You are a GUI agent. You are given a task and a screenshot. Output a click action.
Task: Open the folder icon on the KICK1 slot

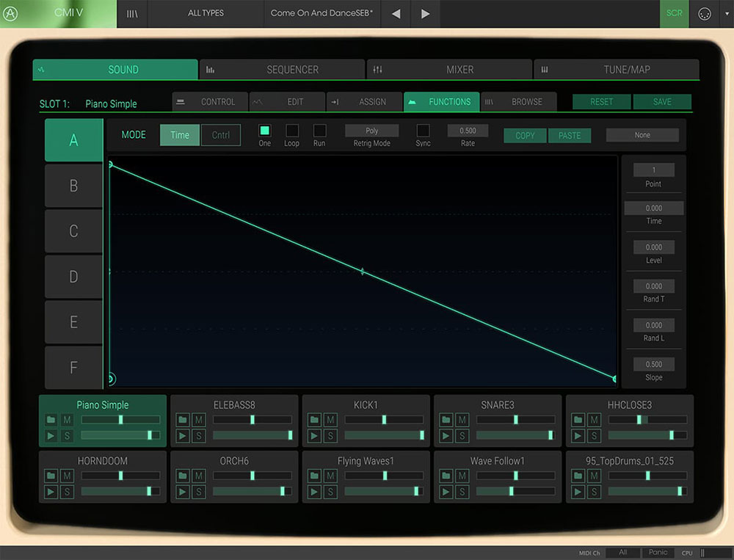pos(314,420)
